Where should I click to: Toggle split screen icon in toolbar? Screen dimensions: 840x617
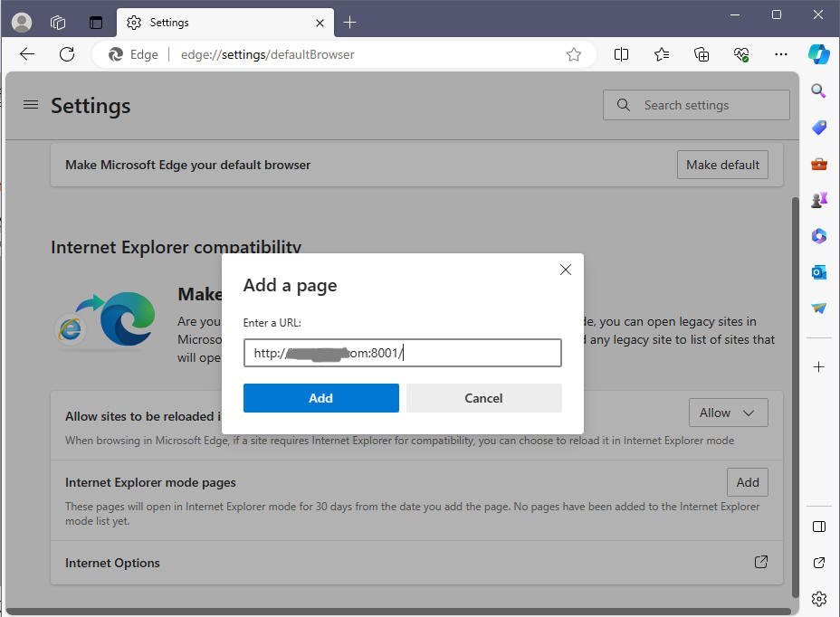[622, 54]
